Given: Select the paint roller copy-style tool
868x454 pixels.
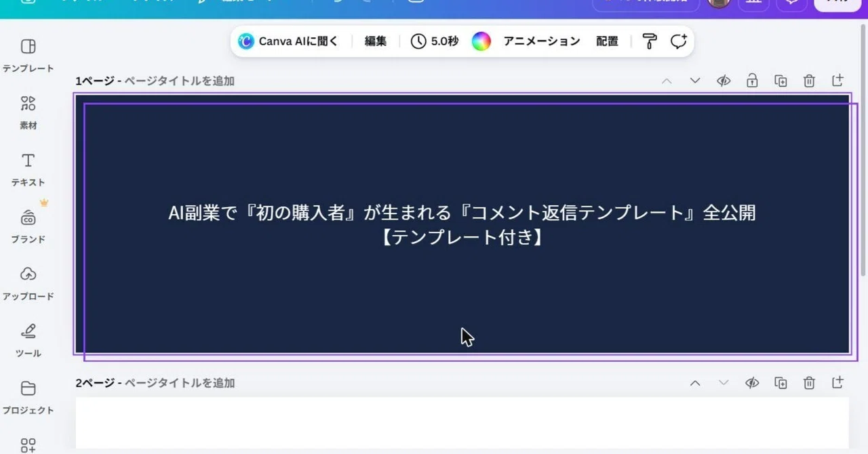Looking at the screenshot, I should coord(650,41).
